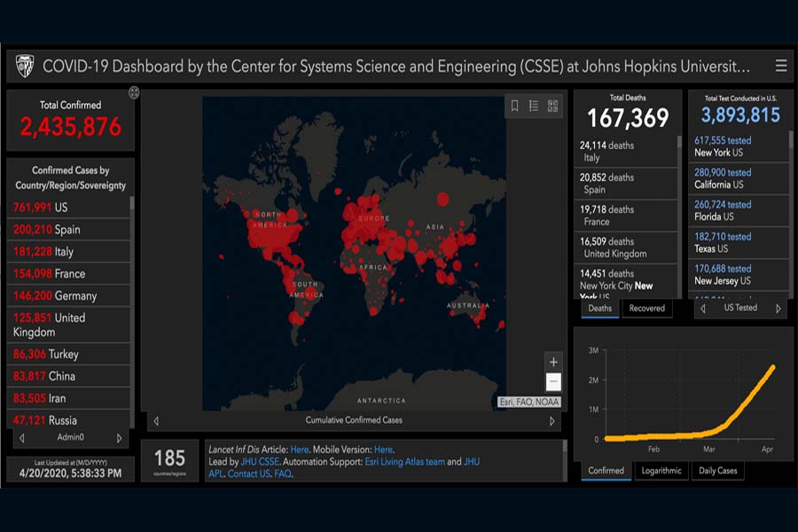This screenshot has width=798, height=532.
Task: Go to previous US Tested view
Action: [703, 309]
